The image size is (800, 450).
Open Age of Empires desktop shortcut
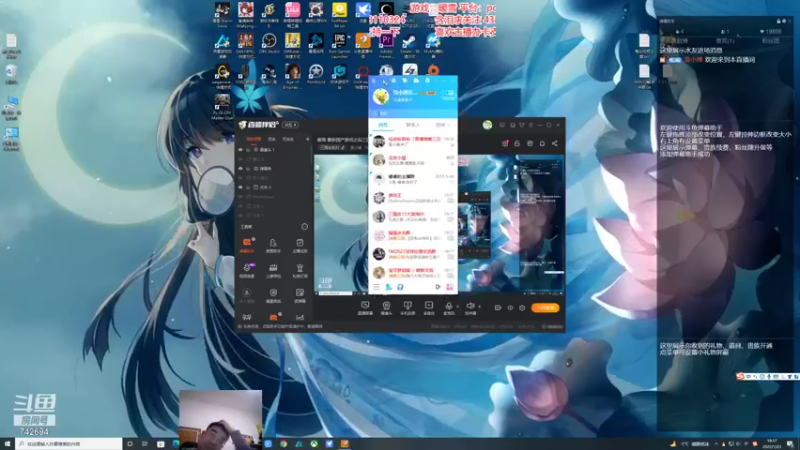click(x=292, y=76)
